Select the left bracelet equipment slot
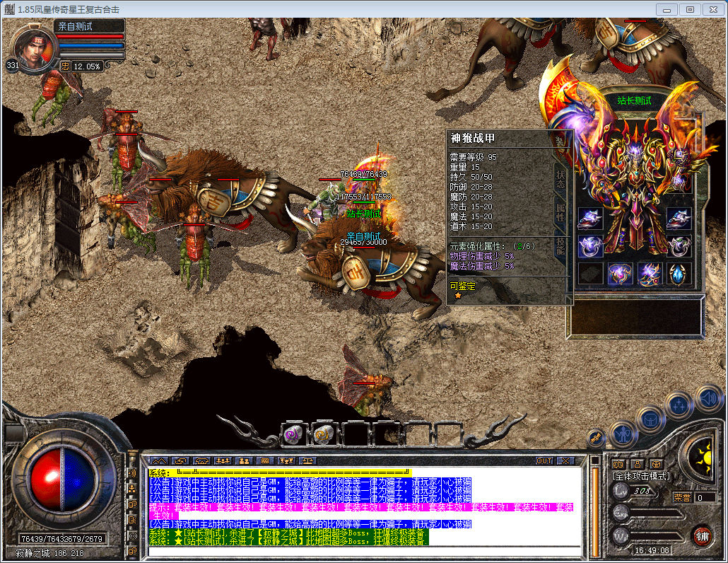The width and height of the screenshot is (728, 563). coord(591,219)
